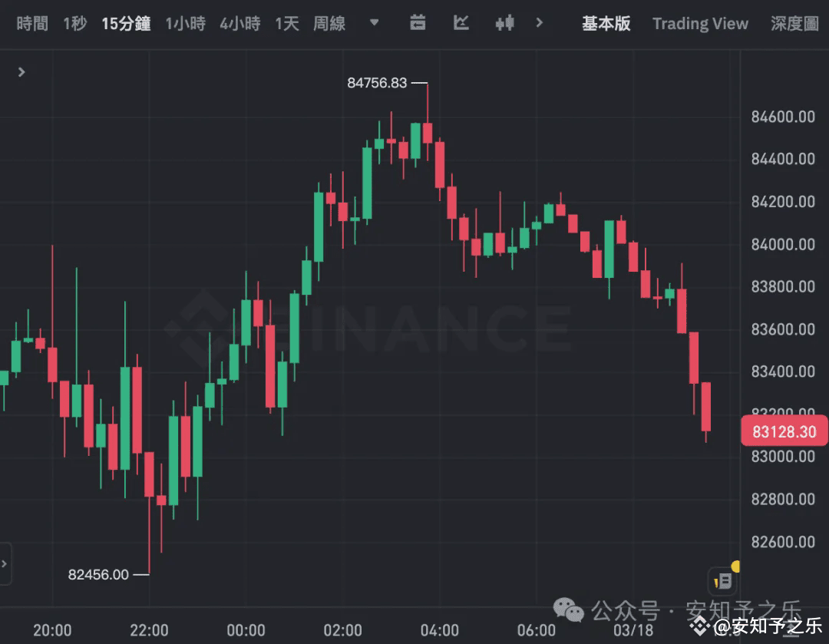The height and width of the screenshot is (644, 829).
Task: Open the order book icon near bottom right
Action: pyautogui.click(x=722, y=580)
